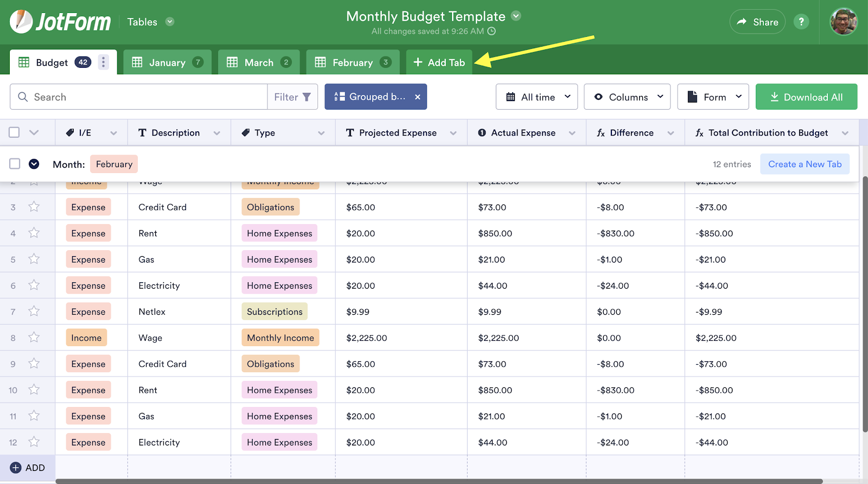Select the February month tag

coord(114,164)
